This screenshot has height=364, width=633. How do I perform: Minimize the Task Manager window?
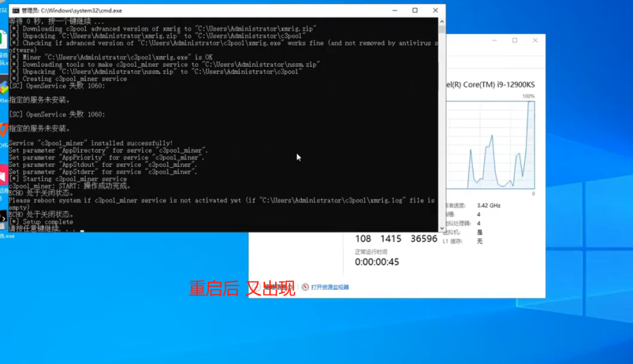tap(495, 40)
